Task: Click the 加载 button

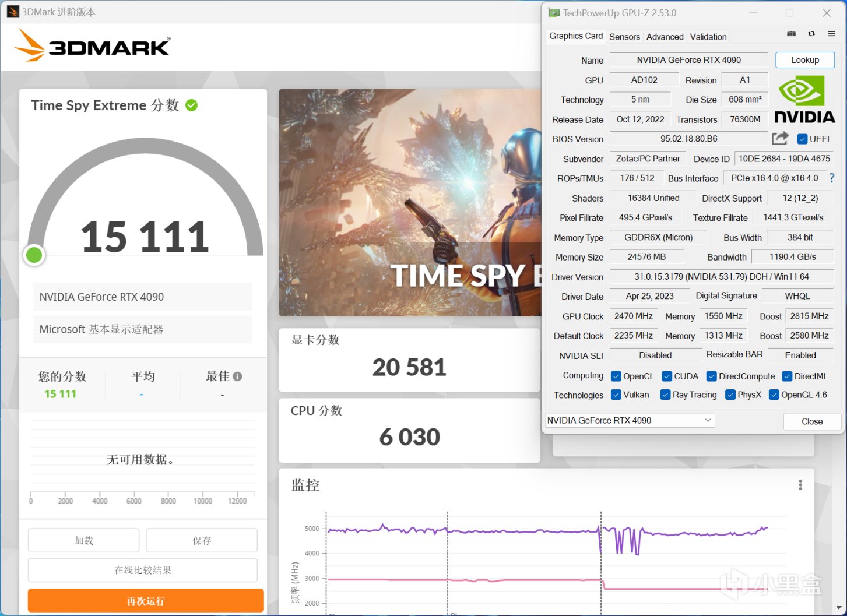Action: (84, 540)
